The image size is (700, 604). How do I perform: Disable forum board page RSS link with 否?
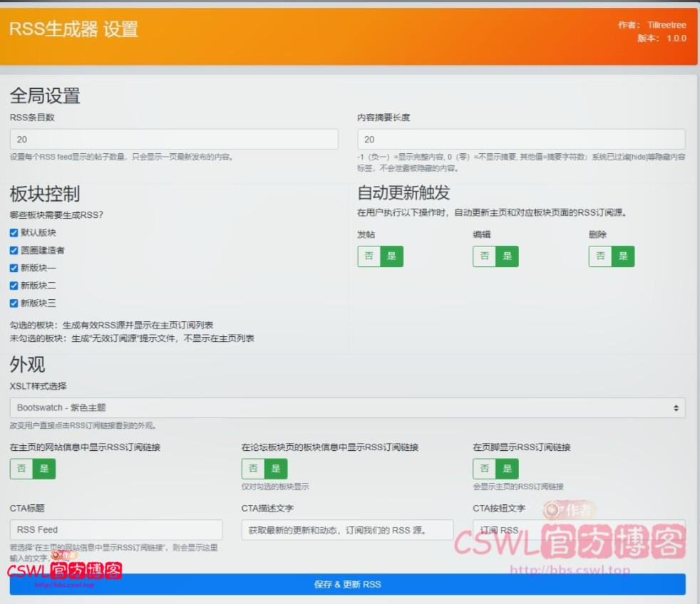click(253, 469)
